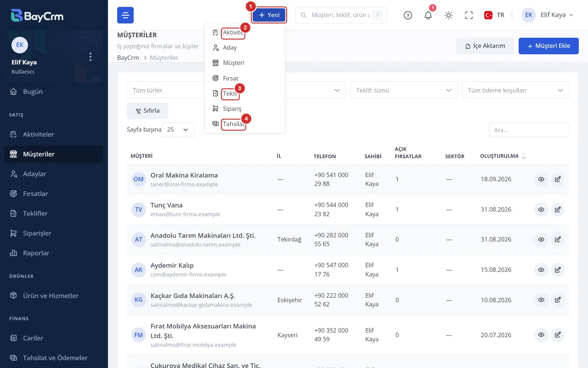Open the notifications bell
Viewport: 588px width, 368px height.
click(x=428, y=15)
